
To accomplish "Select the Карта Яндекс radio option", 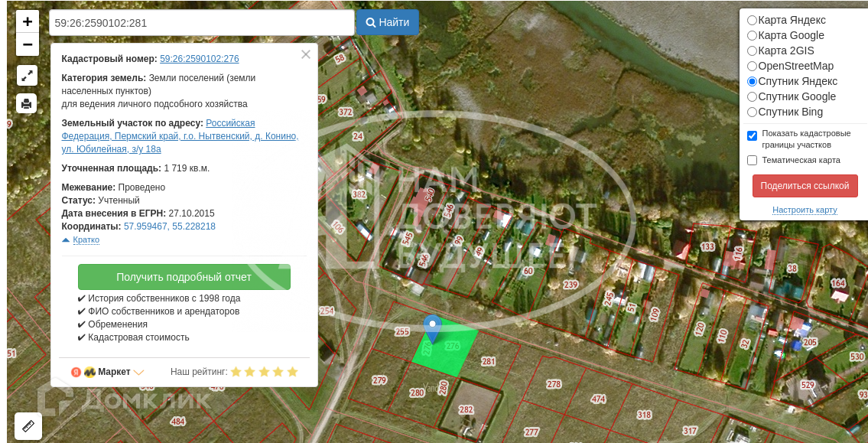I will point(752,21).
